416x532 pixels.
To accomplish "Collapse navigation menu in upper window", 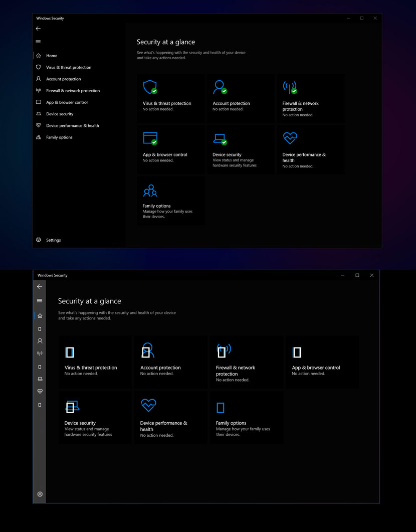I will [38, 42].
